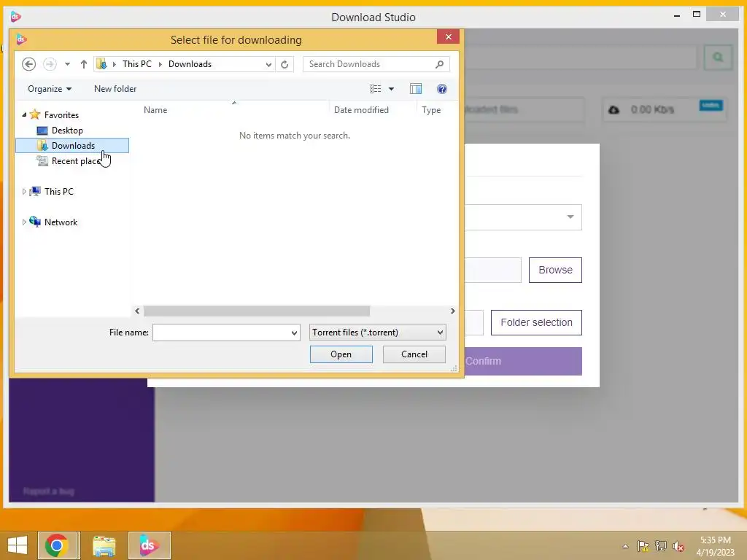This screenshot has height=560, width=747.
Task: Close the Select file dialog
Action: (x=448, y=36)
